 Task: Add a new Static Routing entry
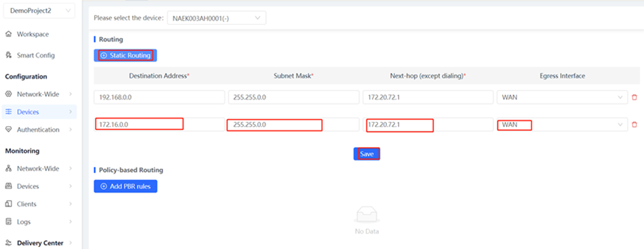[x=126, y=55]
